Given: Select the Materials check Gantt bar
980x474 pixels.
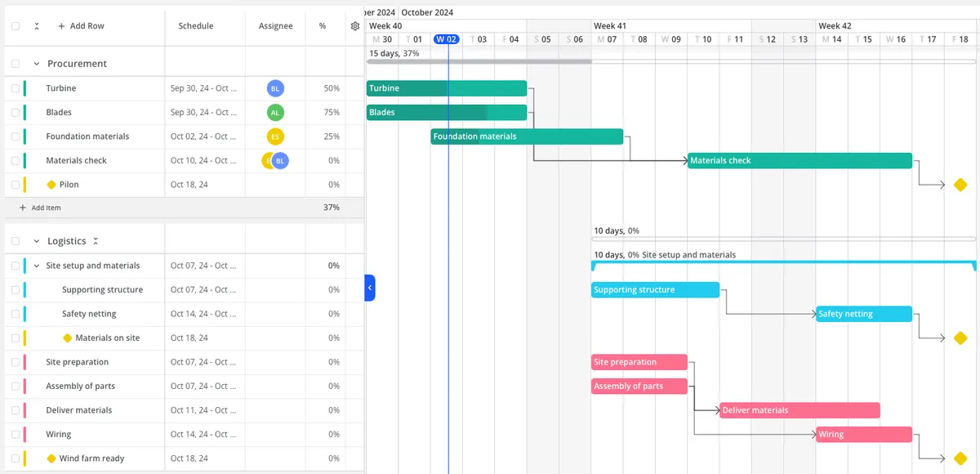Looking at the screenshot, I should point(800,161).
